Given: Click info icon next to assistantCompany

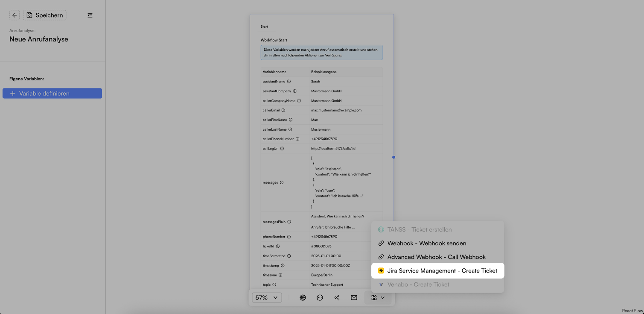Looking at the screenshot, I should coord(294,91).
